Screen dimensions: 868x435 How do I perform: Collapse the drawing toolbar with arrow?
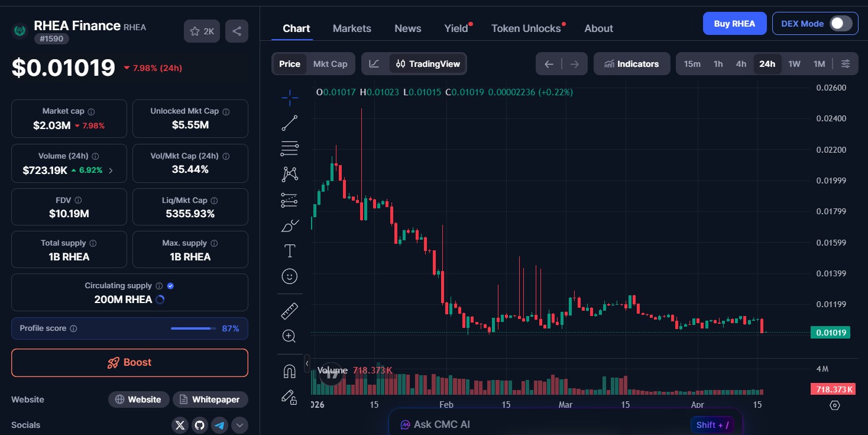[x=307, y=363]
